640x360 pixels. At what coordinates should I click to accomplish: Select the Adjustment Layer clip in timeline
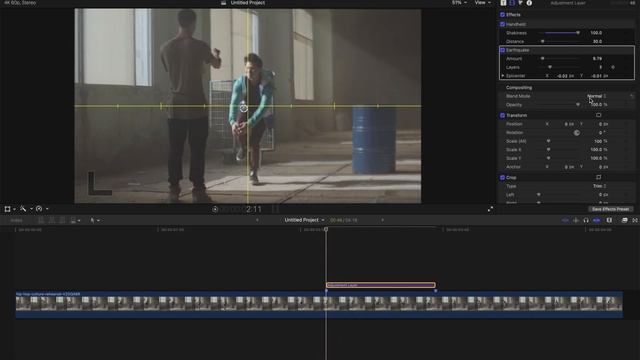click(381, 285)
